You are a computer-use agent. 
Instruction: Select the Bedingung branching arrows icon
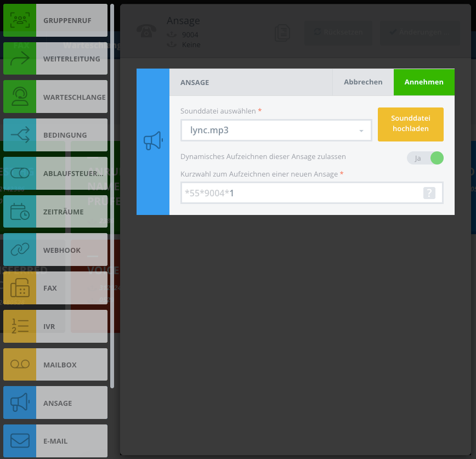tap(20, 135)
